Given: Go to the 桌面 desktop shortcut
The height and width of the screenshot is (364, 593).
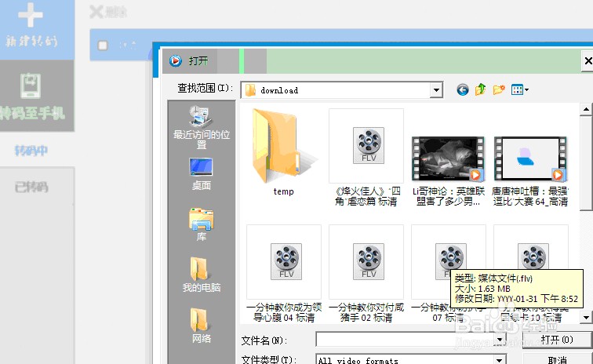Looking at the screenshot, I should [201, 174].
